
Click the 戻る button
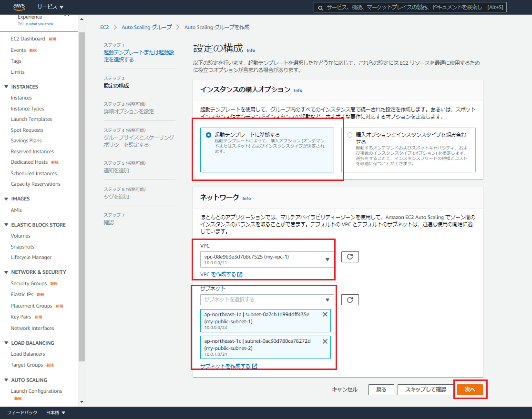381,389
